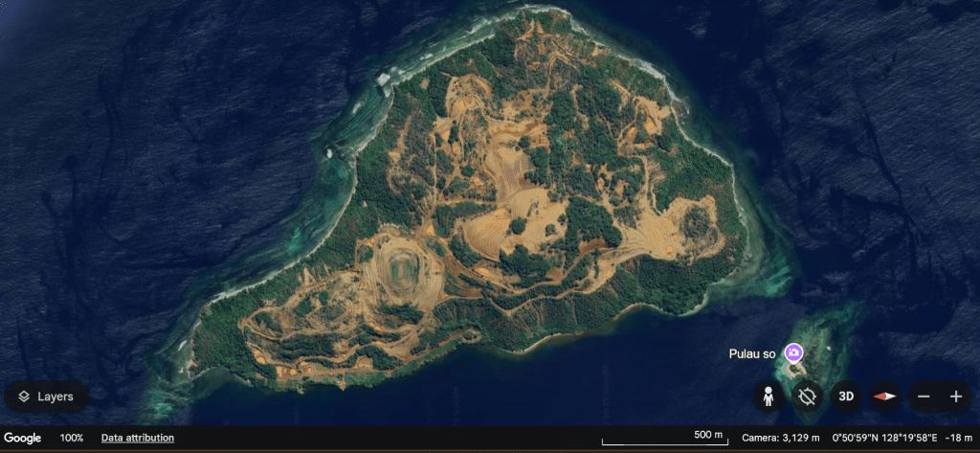This screenshot has width=980, height=453.
Task: Click the 100% imagery loading indicator
Action: pos(72,438)
